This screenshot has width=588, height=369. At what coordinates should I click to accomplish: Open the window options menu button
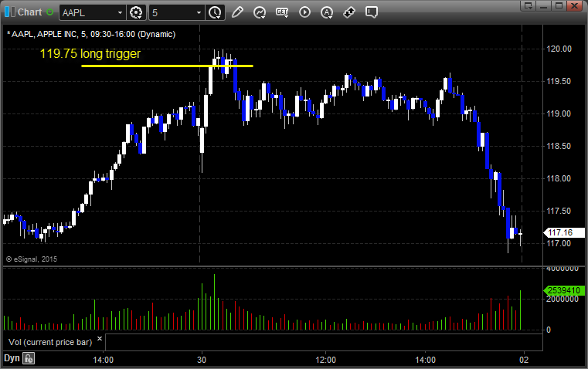(x=529, y=5)
